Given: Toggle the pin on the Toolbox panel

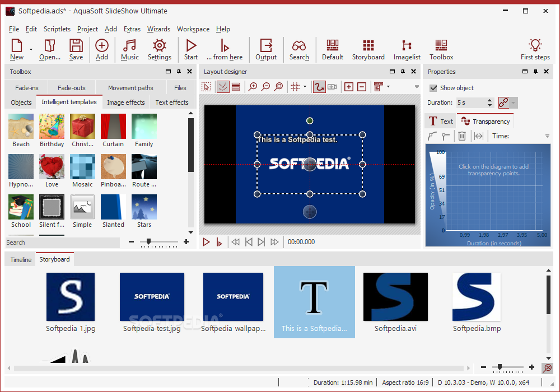Looking at the screenshot, I should (x=179, y=72).
